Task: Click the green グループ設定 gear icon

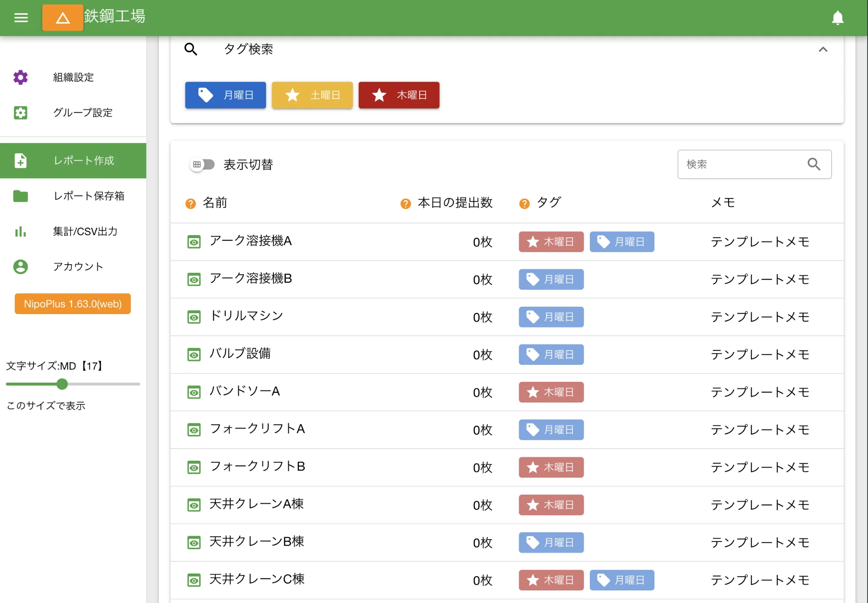Action: (20, 113)
